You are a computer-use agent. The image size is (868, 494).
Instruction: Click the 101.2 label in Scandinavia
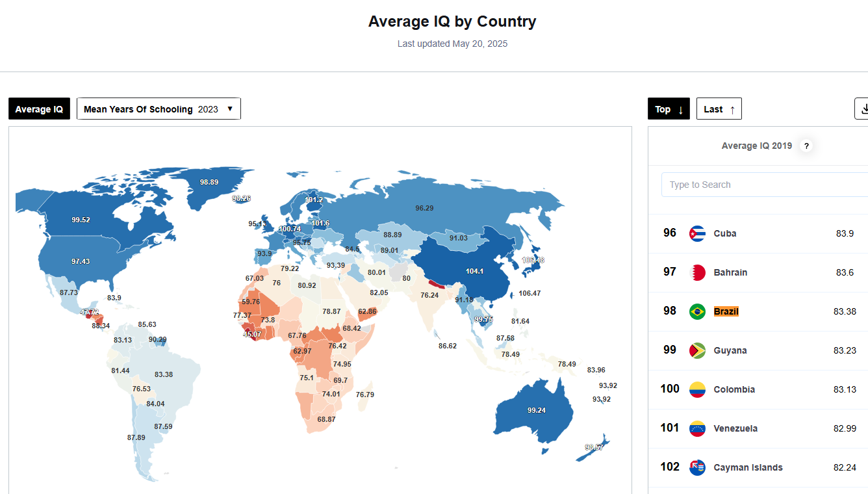pyautogui.click(x=314, y=200)
